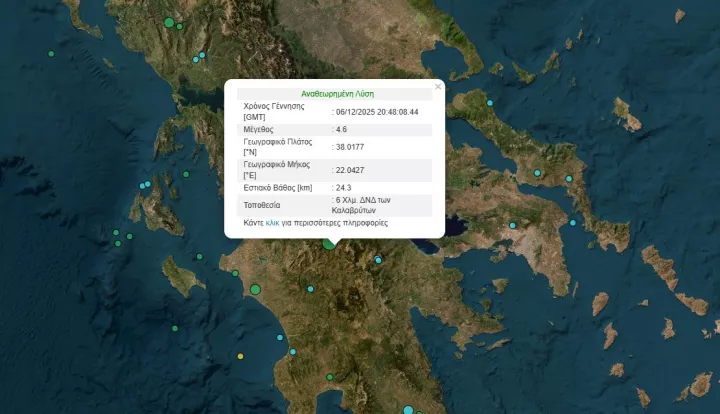The height and width of the screenshot is (414, 720).
Task: Select the rightmost green marker on Evia
Action: [x=567, y=181]
